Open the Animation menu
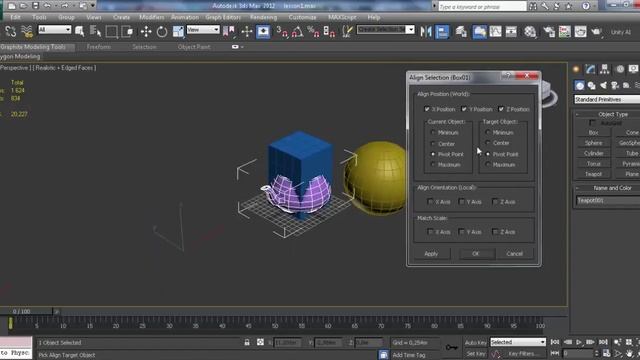 pyautogui.click(x=184, y=17)
